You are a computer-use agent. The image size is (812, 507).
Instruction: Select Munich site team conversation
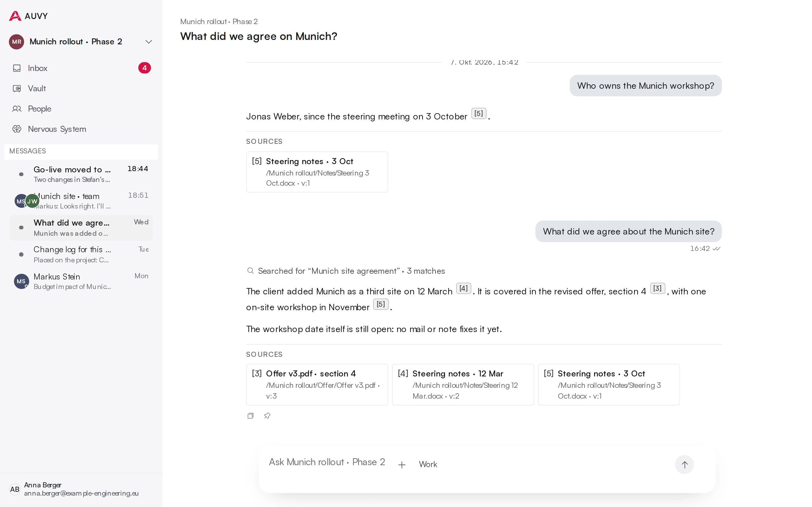(81, 201)
